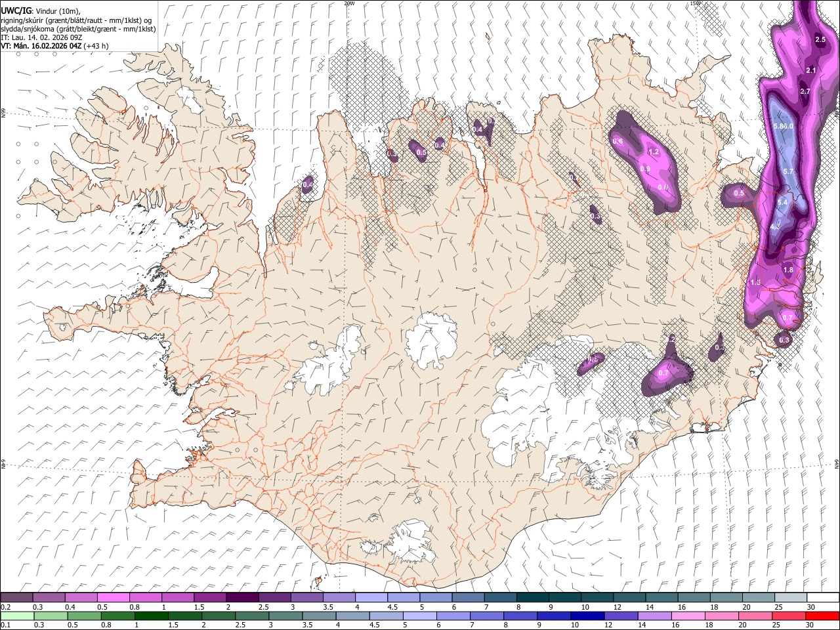Viewport: 840px width, 630px height.
Task: Click the 0.9 value in northeast precipitation patch
Action: coord(644,169)
